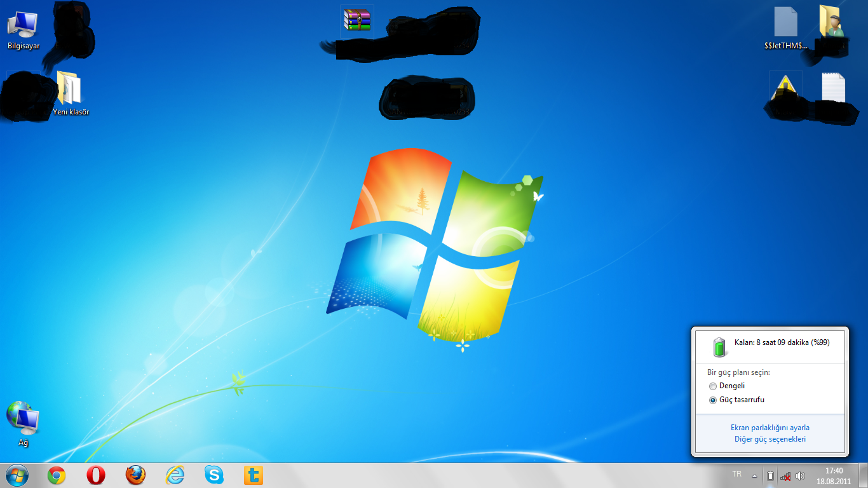Open the Bilgisayar desktop icon
Viewport: 868px width, 488px height.
pyautogui.click(x=23, y=30)
